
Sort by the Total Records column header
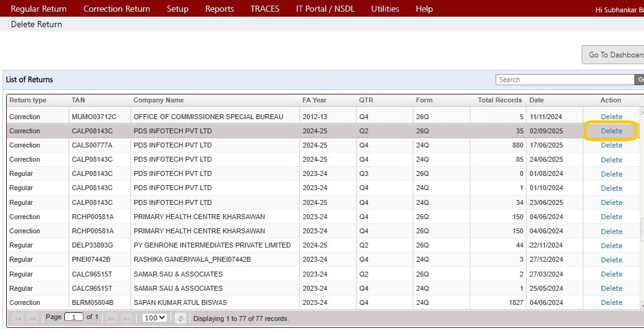pyautogui.click(x=499, y=100)
